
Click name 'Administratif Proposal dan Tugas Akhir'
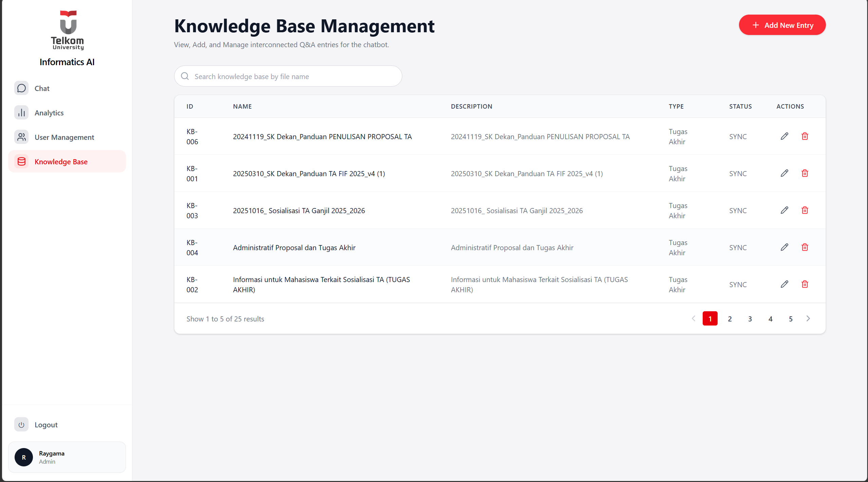pos(294,248)
